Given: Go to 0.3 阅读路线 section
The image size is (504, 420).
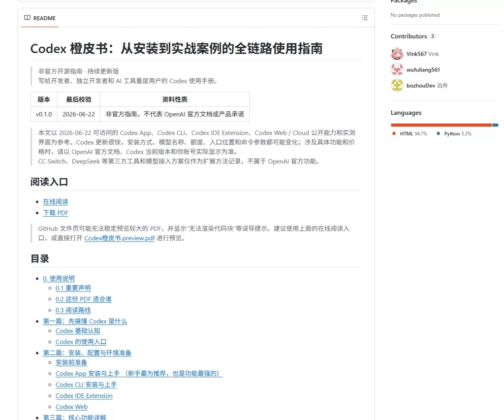Looking at the screenshot, I should tap(73, 310).
